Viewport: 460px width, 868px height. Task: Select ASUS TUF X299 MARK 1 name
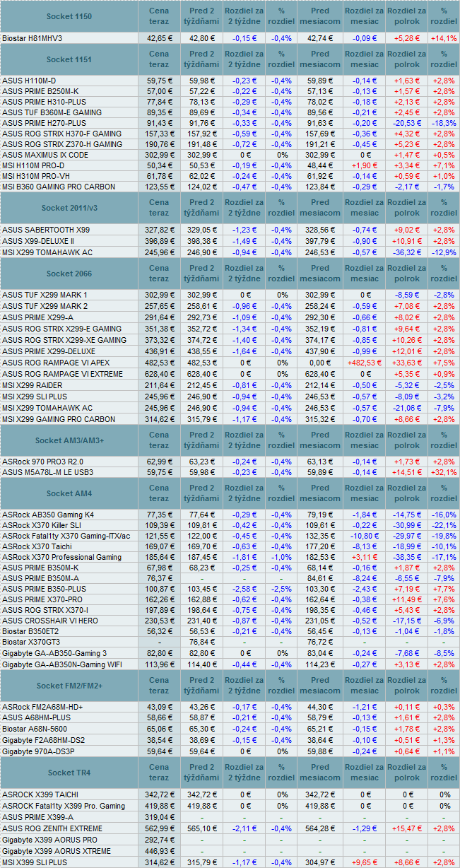45,295
